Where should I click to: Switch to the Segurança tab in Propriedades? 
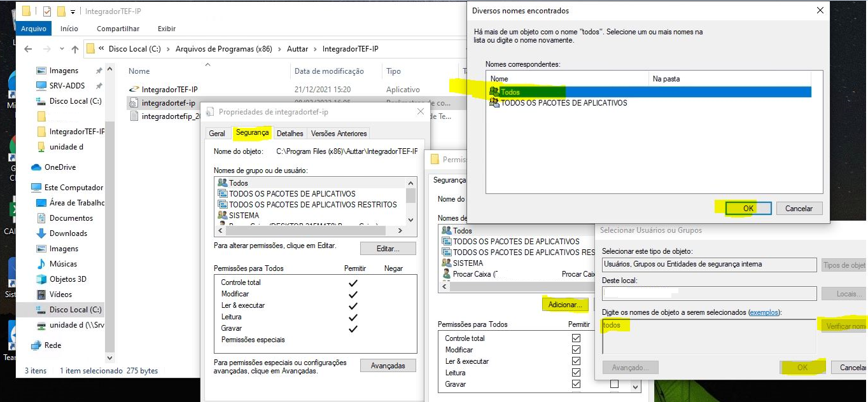(x=252, y=133)
